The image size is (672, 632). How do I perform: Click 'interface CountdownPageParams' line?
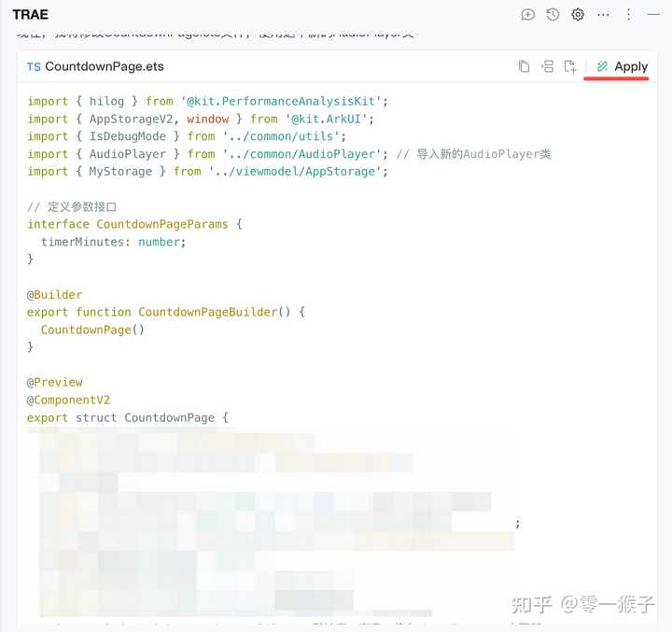(134, 224)
